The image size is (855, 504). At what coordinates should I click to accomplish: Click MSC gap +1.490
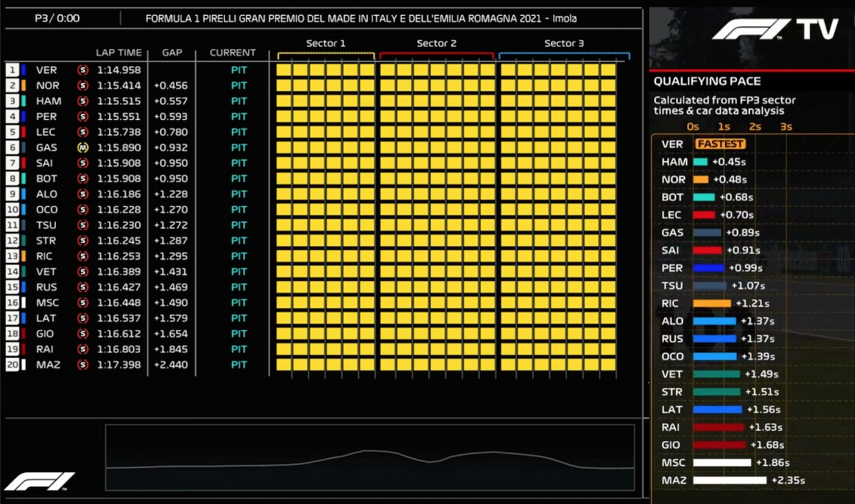(170, 303)
